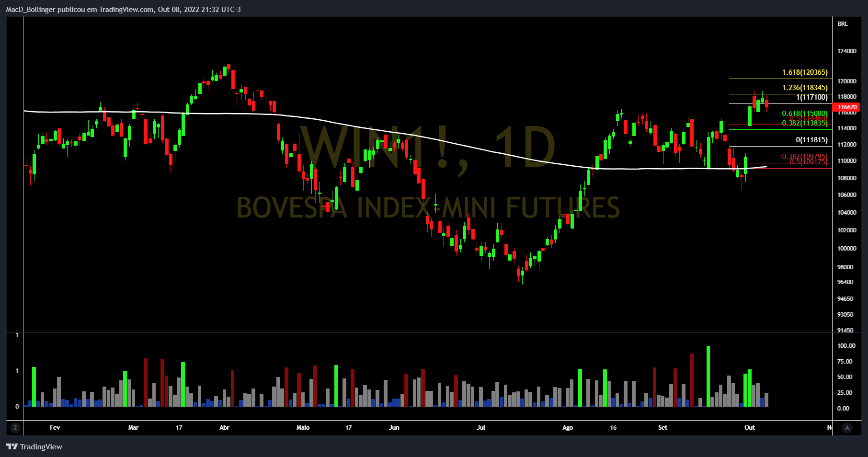The width and height of the screenshot is (868, 457).
Task: Click the 0(111815) Fibonacci level label
Action: (x=812, y=140)
